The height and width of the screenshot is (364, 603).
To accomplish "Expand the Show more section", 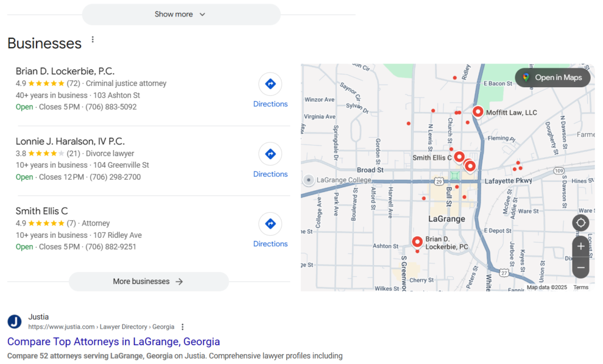I will 181,14.
